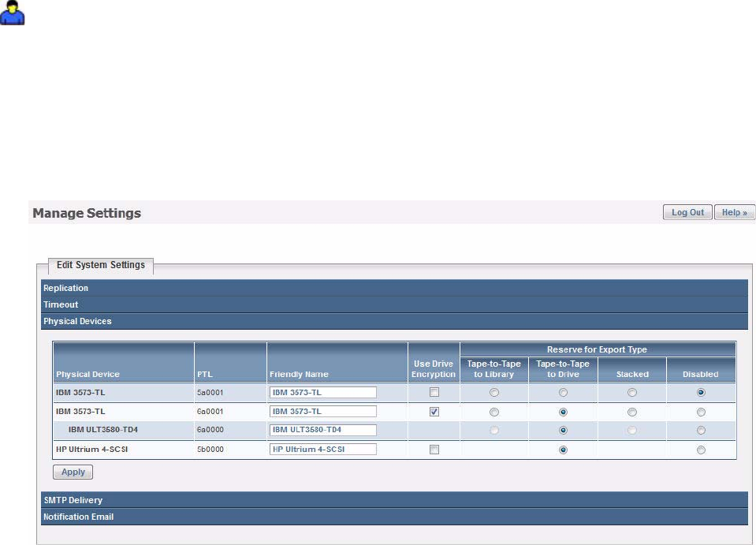Click the blue user icon at top left
756x545 pixels.
pyautogui.click(x=12, y=13)
